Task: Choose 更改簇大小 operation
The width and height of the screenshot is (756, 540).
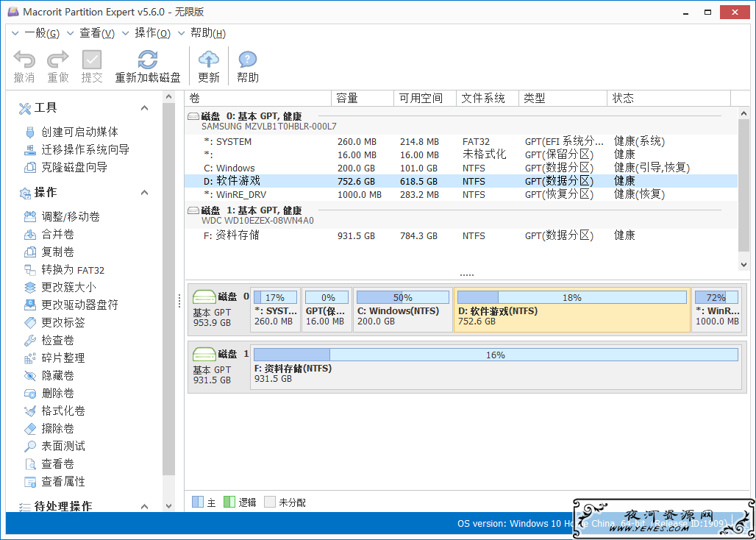Action: (x=60, y=287)
